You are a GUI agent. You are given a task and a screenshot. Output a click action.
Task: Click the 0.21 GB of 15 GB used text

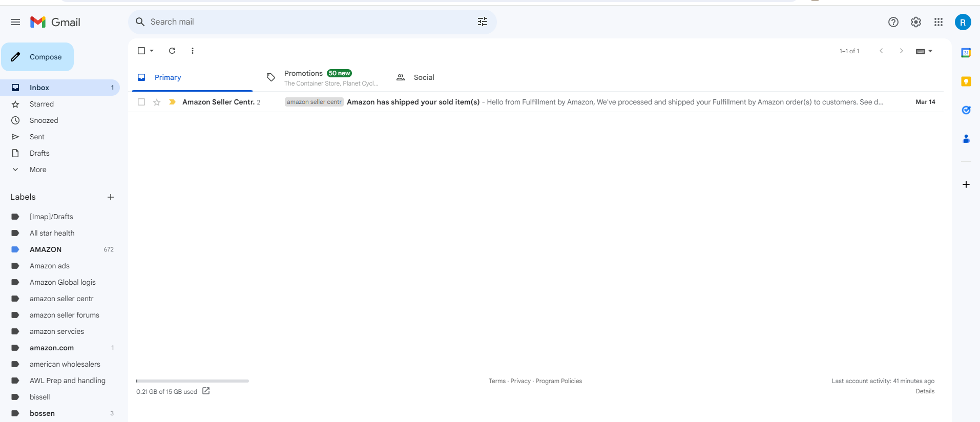(x=166, y=392)
